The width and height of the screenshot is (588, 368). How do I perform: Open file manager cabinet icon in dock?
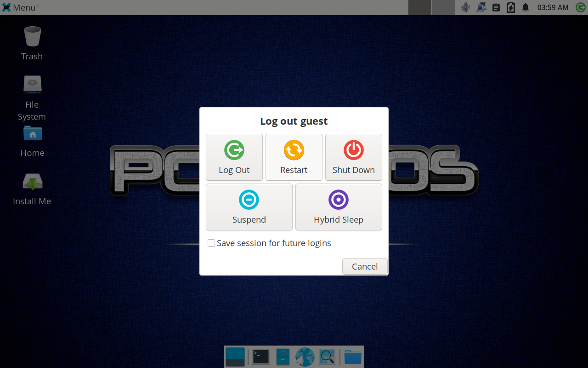tap(283, 357)
